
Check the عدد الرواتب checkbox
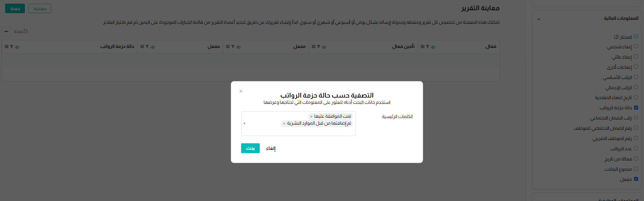[x=636, y=148]
